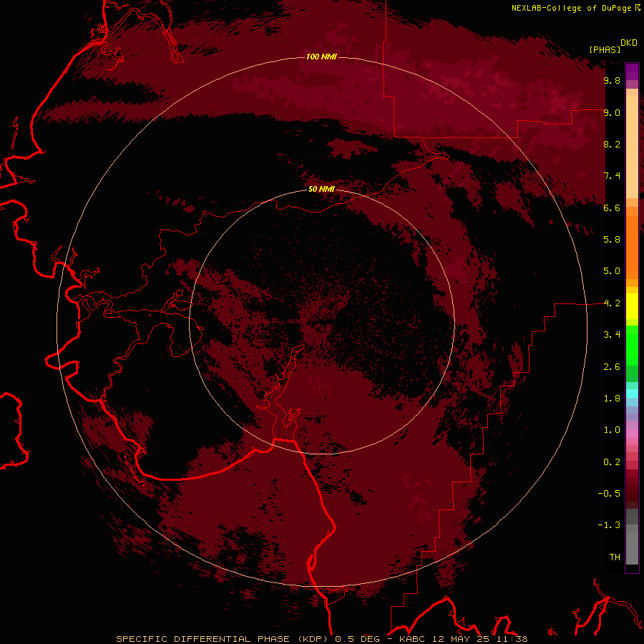
Task: Click the '50 NMI' range ring label
Action: pyautogui.click(x=321, y=189)
